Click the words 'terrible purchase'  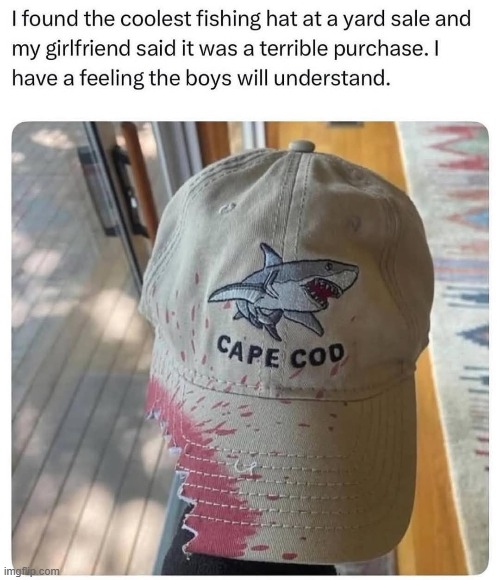pyautogui.click(x=341, y=49)
